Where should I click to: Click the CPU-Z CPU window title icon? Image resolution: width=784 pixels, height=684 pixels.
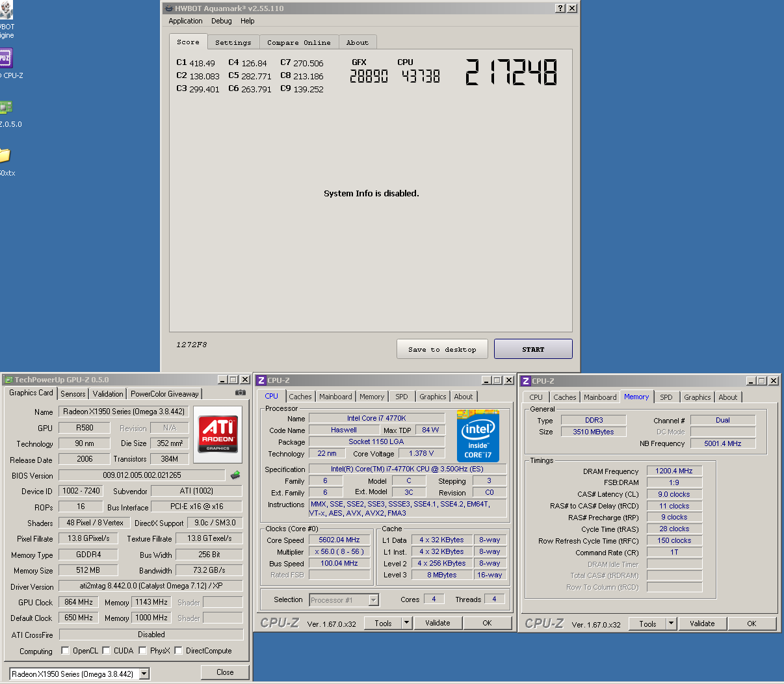tap(261, 380)
